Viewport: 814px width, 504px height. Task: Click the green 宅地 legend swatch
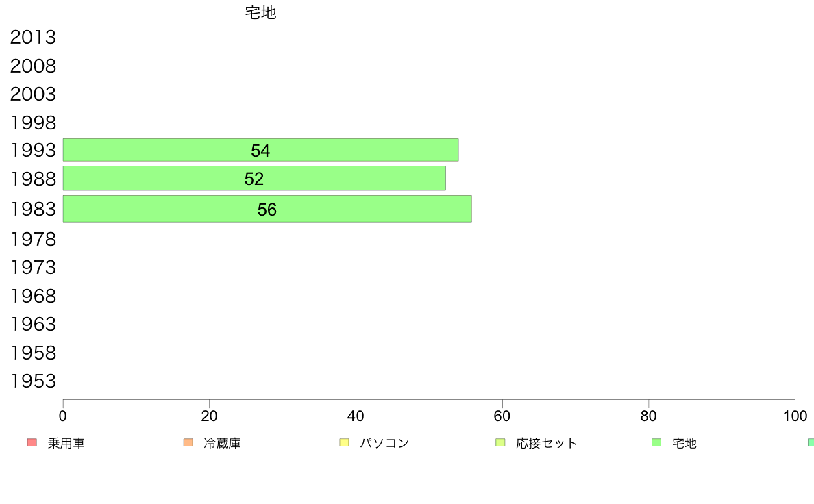point(656,442)
